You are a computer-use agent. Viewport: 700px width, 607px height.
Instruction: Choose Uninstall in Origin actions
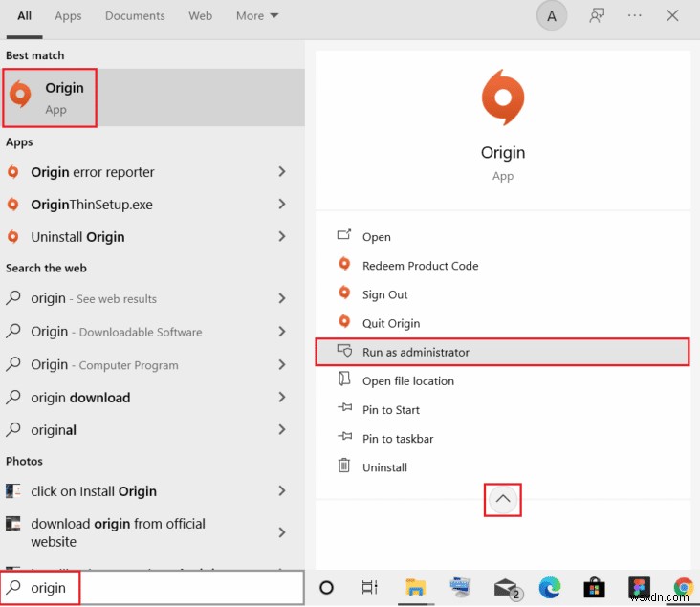(503, 467)
